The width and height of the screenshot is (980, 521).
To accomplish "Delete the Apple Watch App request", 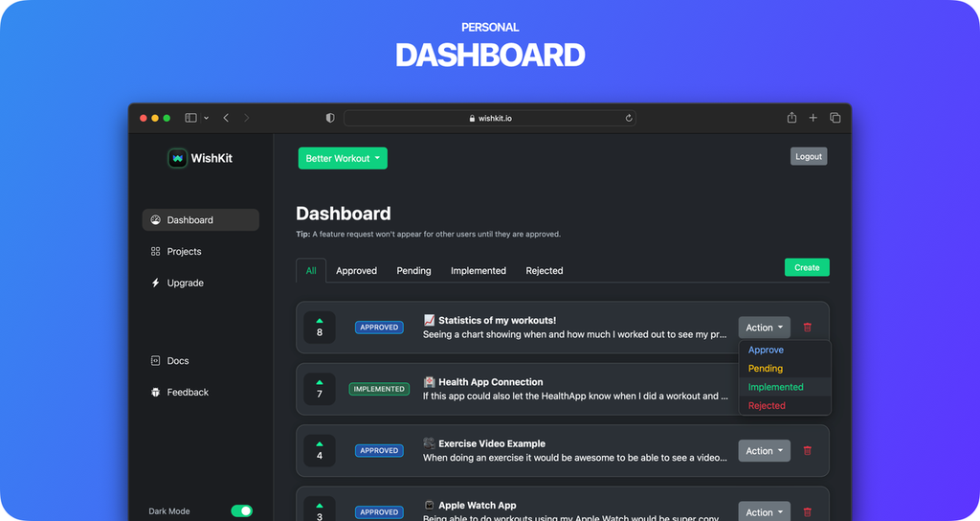I will click(x=808, y=512).
